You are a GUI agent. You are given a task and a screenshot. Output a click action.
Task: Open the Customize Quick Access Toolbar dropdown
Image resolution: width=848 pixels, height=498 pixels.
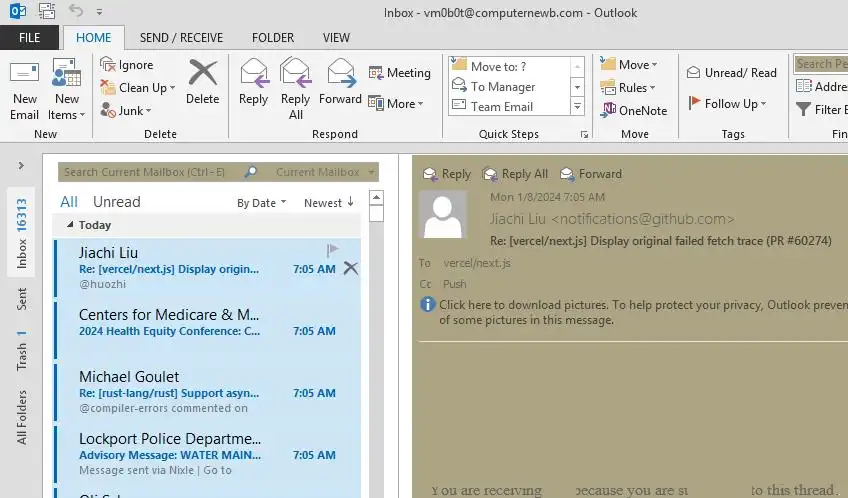[x=99, y=11]
